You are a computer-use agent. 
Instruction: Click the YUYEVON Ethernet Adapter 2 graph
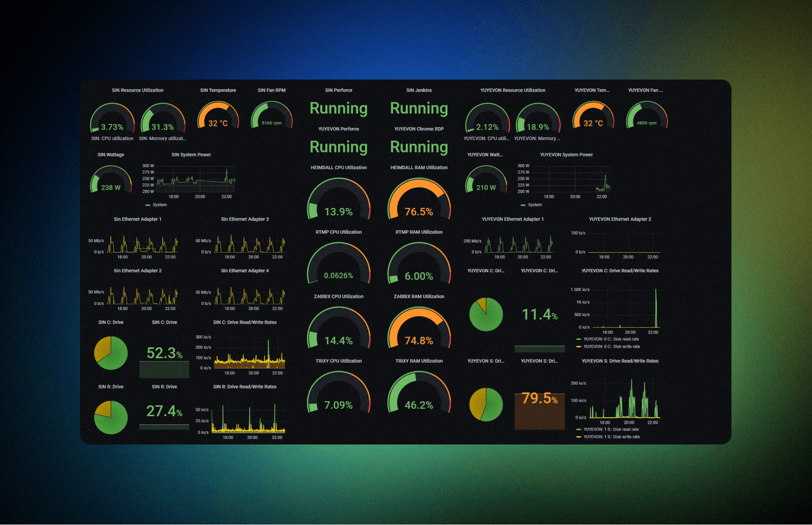(x=624, y=243)
